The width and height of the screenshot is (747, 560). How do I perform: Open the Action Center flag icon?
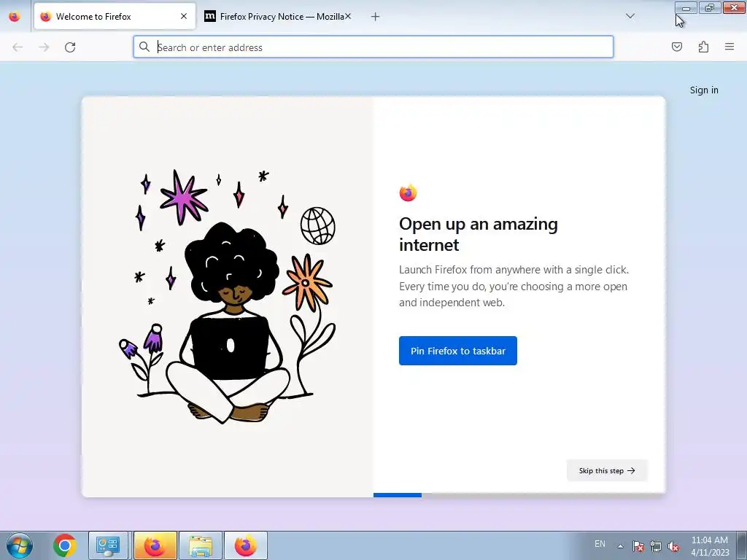tap(638, 546)
